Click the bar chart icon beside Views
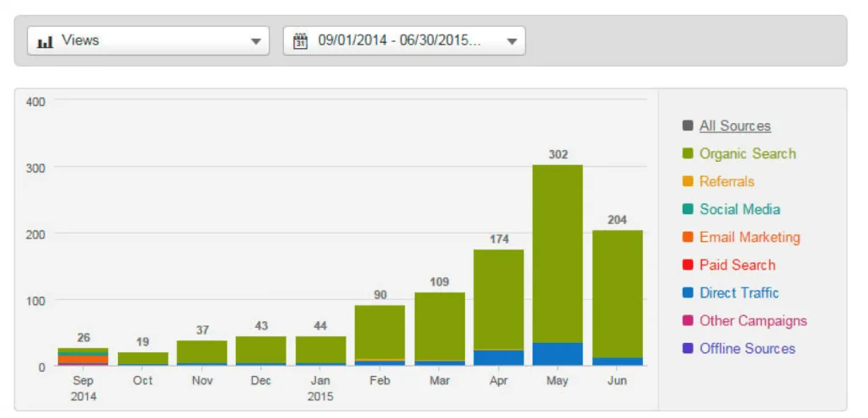Screen dimensions: 868x418 pos(46,40)
